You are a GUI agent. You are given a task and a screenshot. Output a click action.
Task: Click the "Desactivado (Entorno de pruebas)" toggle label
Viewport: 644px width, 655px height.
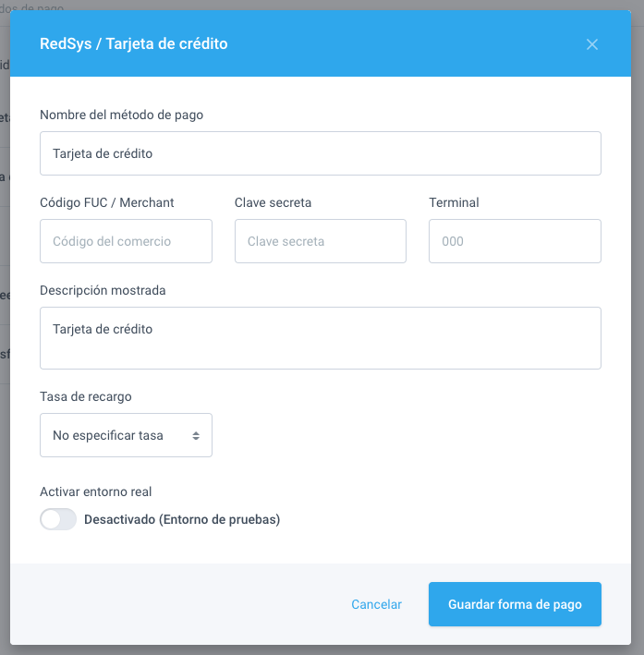[x=181, y=519]
